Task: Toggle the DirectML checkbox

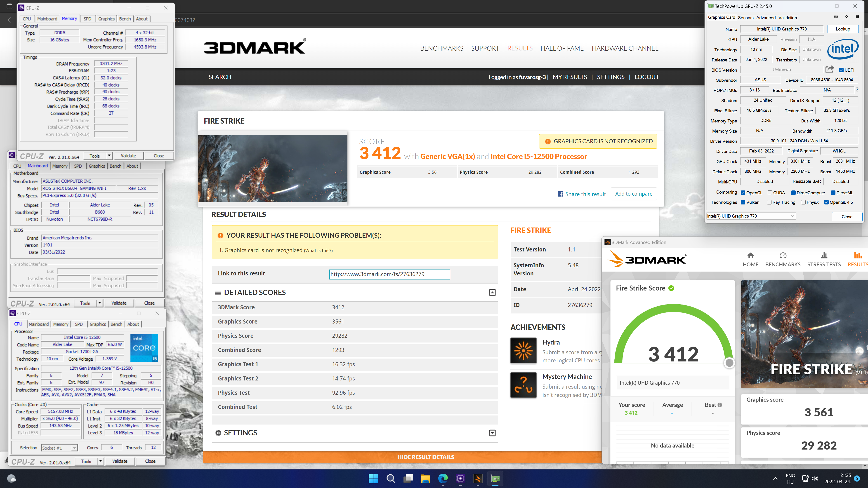Action: pyautogui.click(x=833, y=193)
